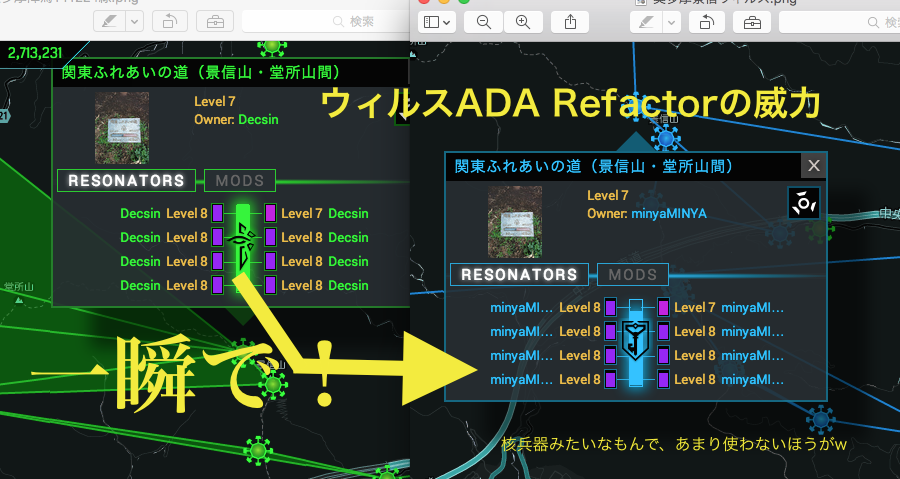The image size is (900, 479).
Task: Click magenta Level 7 resonator bar in blue panel
Action: pyautogui.click(x=664, y=307)
